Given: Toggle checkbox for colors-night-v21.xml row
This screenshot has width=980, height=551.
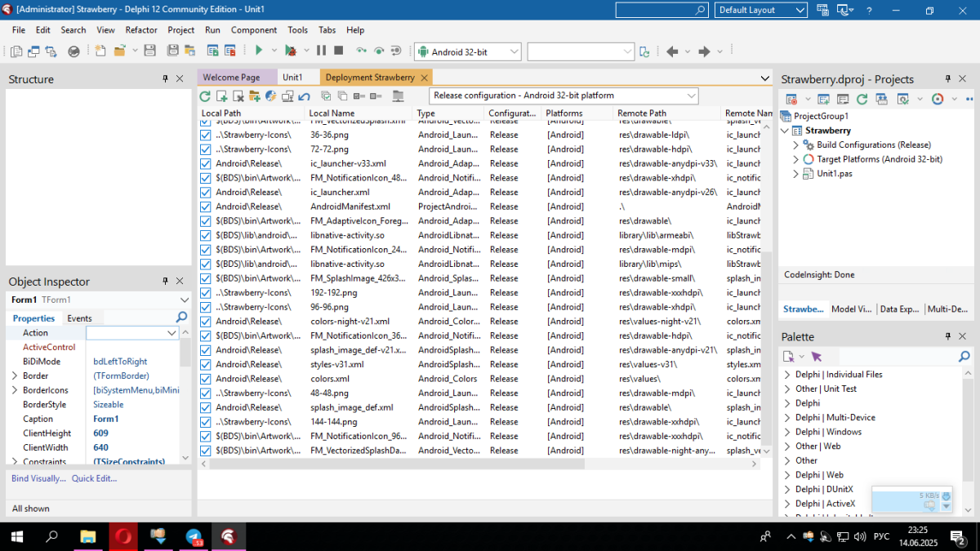Looking at the screenshot, I should (206, 321).
